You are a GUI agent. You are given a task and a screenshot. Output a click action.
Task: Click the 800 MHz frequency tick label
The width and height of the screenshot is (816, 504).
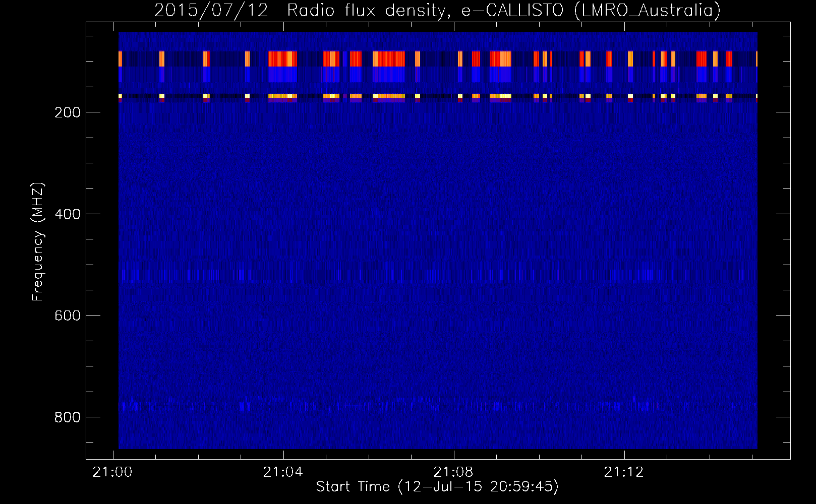pyautogui.click(x=68, y=417)
